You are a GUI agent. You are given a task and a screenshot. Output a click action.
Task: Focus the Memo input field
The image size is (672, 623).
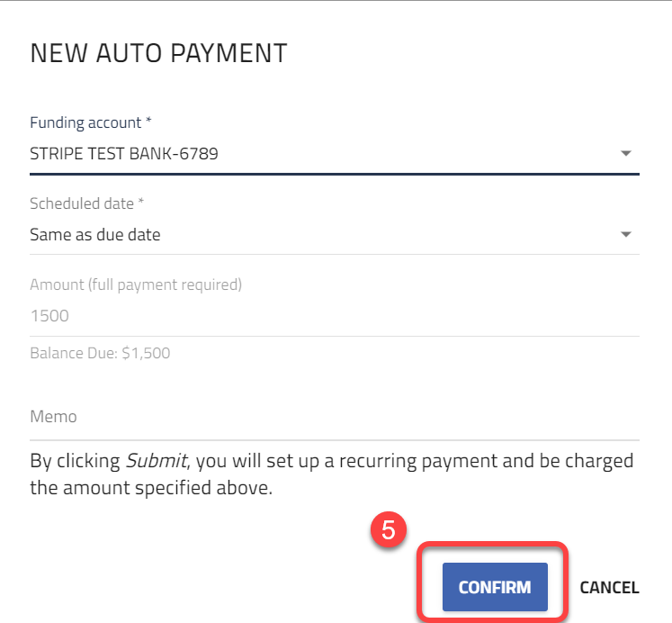335,417
